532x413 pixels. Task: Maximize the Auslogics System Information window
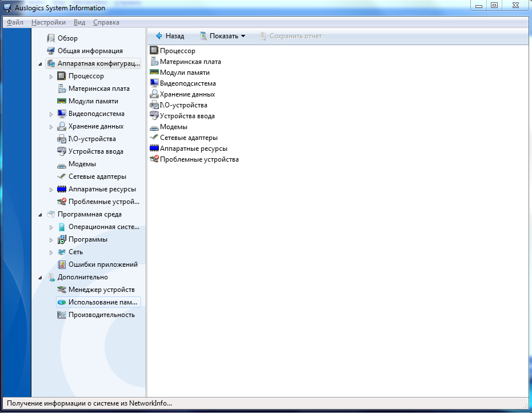tap(494, 5)
